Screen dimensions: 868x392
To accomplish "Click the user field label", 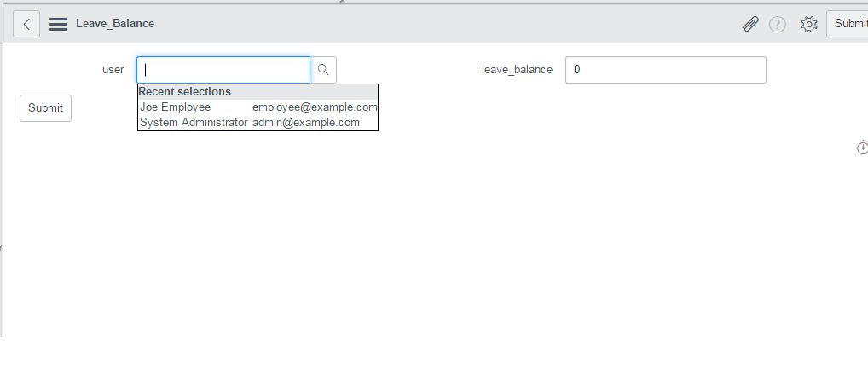I will pyautogui.click(x=113, y=70).
